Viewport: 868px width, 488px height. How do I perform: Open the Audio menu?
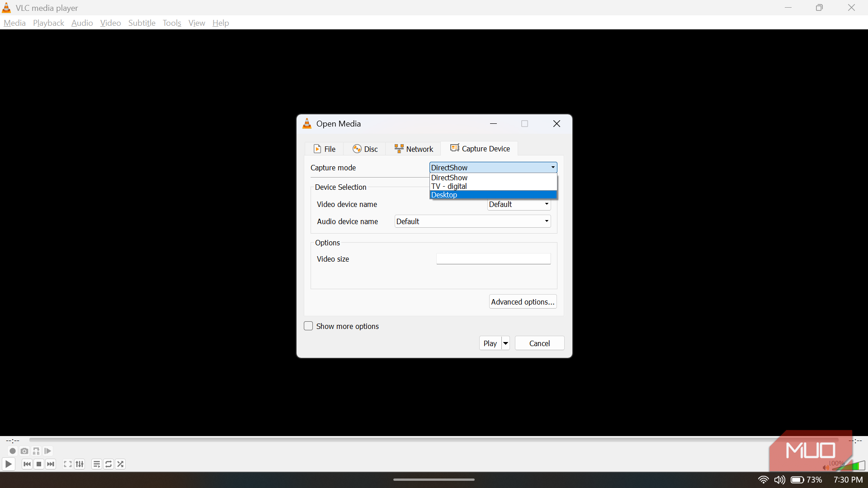[82, 23]
